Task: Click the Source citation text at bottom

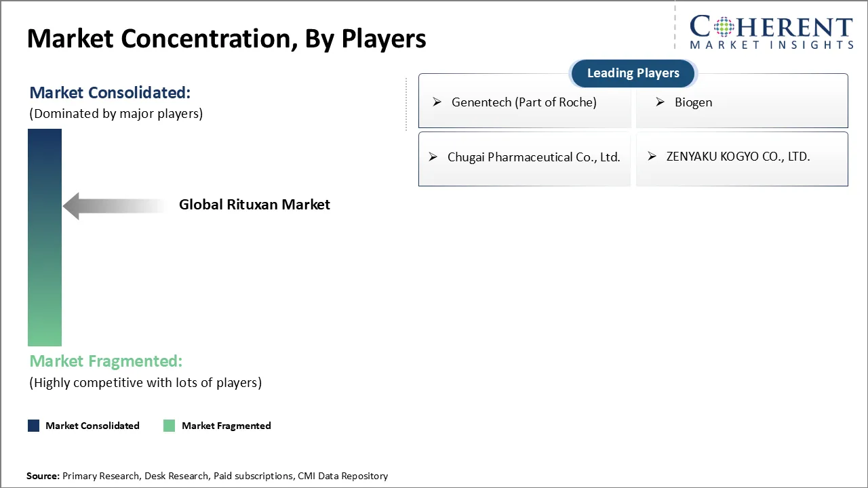Action: pyautogui.click(x=207, y=476)
